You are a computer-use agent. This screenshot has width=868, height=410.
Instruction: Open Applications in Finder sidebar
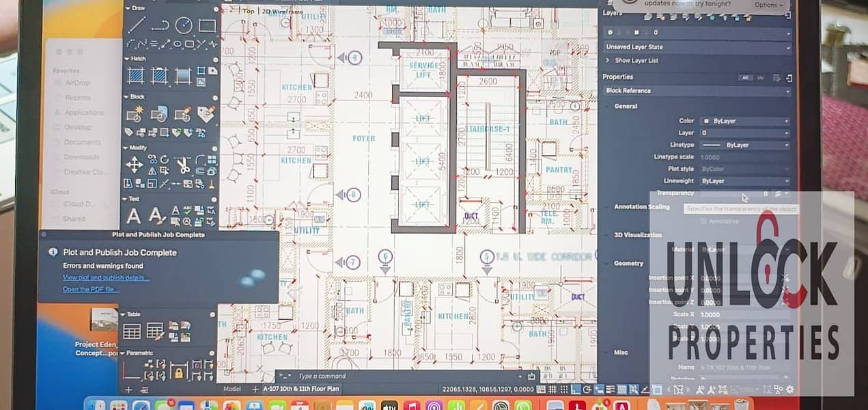click(x=83, y=113)
